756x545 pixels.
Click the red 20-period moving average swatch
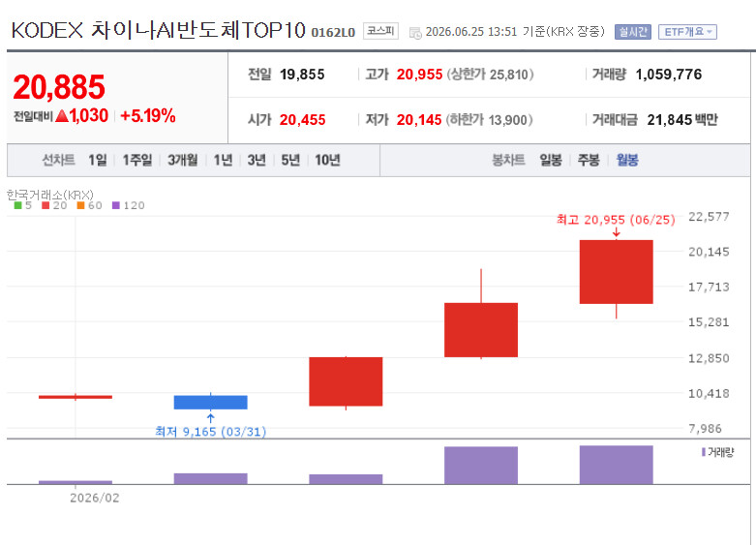click(x=45, y=205)
